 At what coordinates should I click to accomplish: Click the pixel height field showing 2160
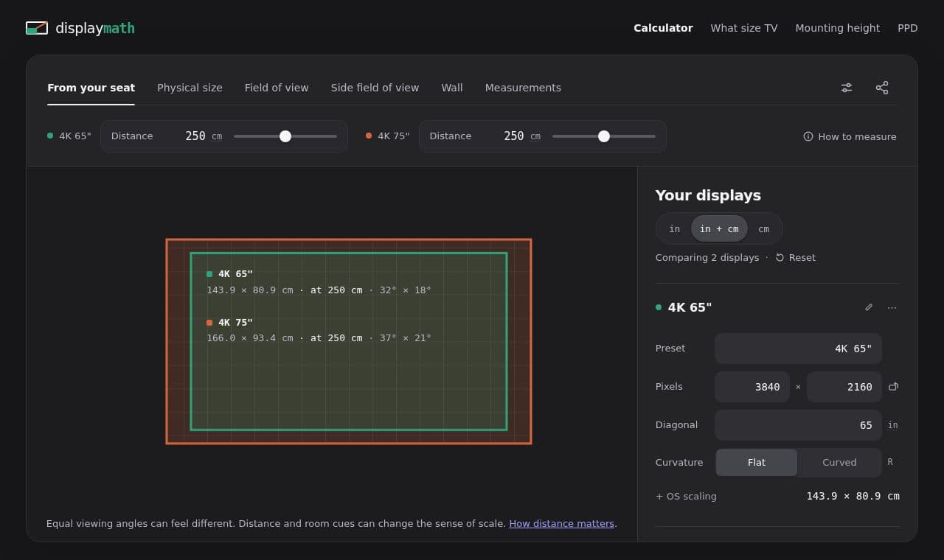844,387
